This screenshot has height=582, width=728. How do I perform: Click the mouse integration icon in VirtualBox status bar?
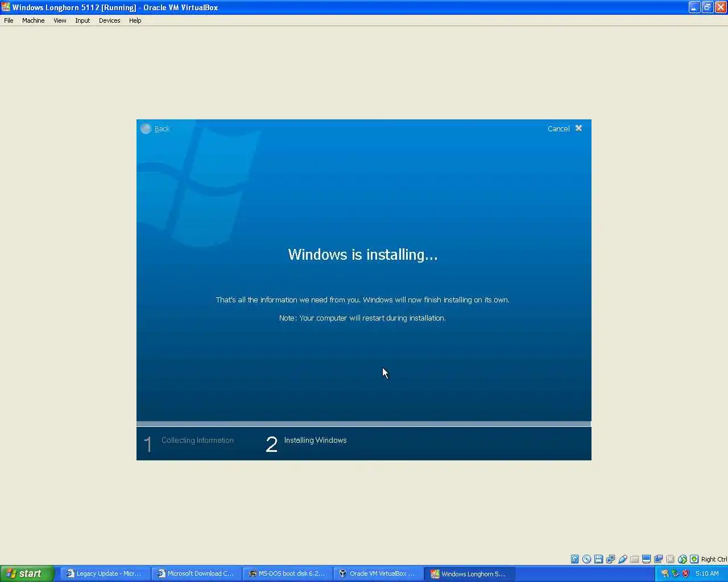(682, 559)
